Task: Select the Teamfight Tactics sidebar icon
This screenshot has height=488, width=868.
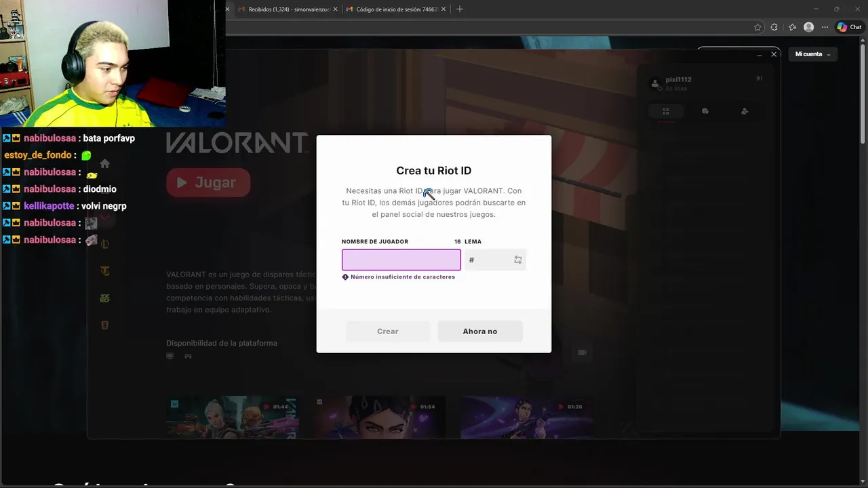Action: pos(104,271)
